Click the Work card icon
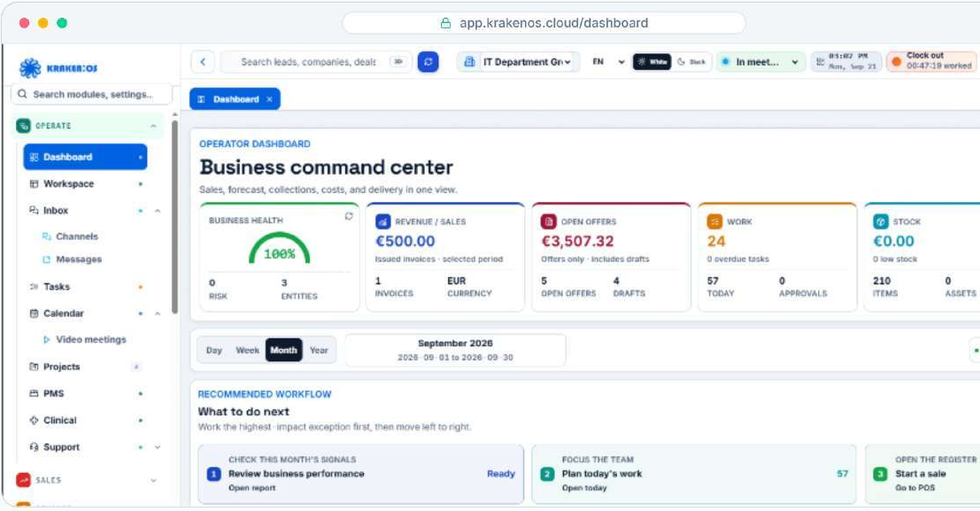 714,221
